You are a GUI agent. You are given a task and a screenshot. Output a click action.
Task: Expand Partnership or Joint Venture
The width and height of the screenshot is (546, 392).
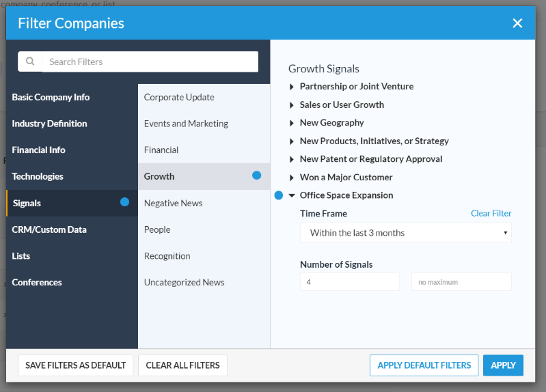[292, 87]
